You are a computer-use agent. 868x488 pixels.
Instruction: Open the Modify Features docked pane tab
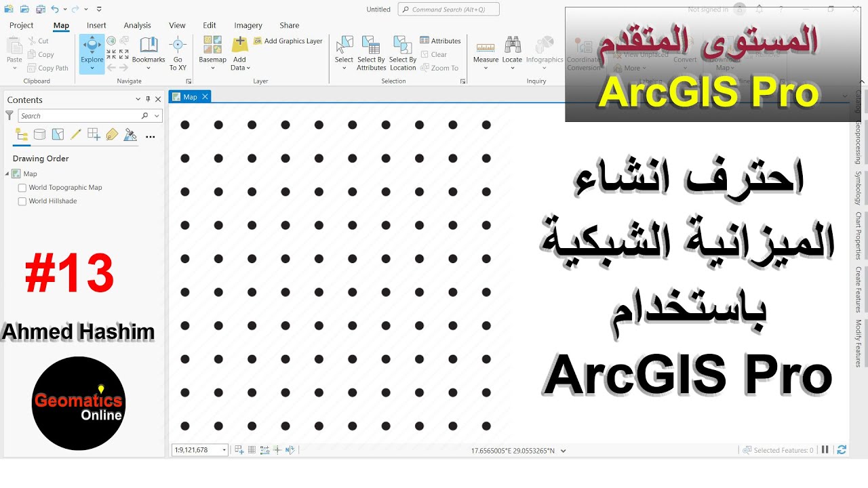[859, 343]
